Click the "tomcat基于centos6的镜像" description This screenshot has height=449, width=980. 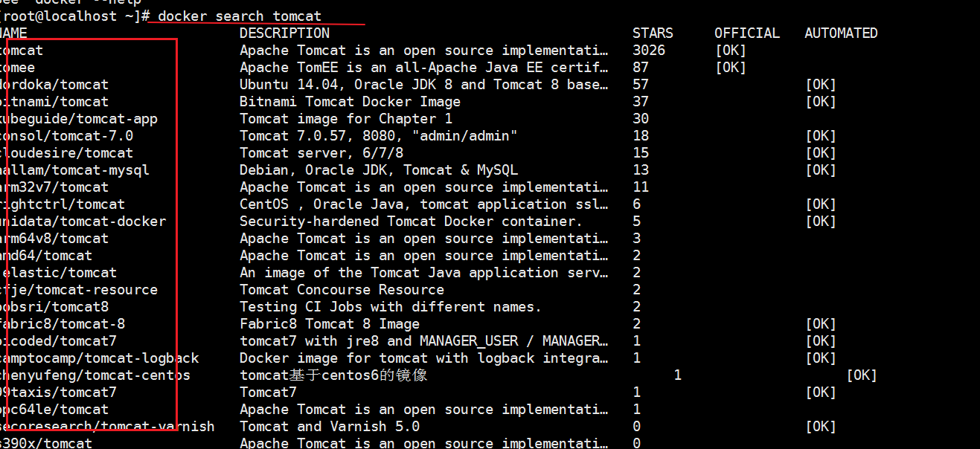(x=333, y=375)
